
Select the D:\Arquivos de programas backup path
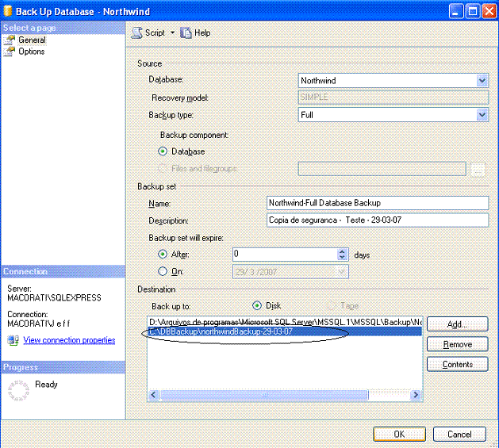285,322
